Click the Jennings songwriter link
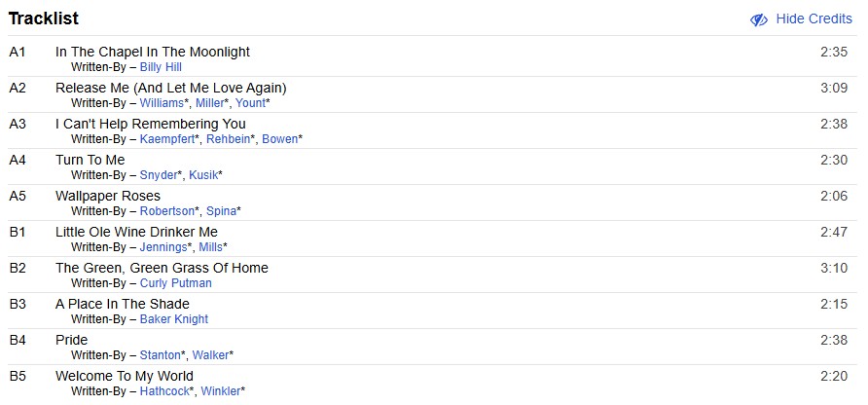Image resolution: width=868 pixels, height=405 pixels. [x=163, y=247]
